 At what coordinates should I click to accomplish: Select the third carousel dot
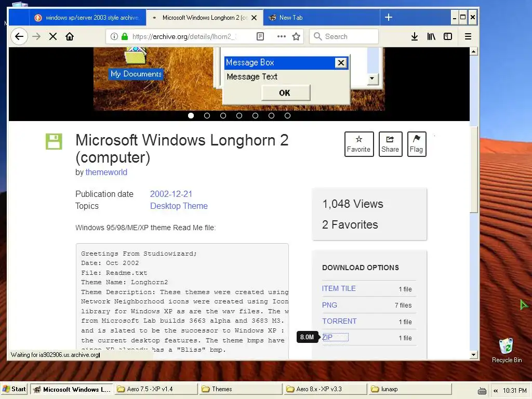pos(223,116)
